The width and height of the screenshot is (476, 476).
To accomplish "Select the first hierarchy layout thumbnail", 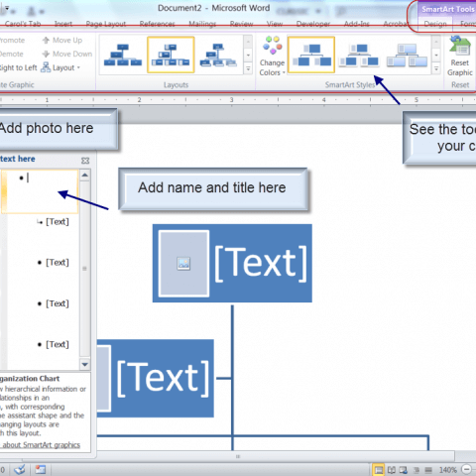I will point(123,55).
